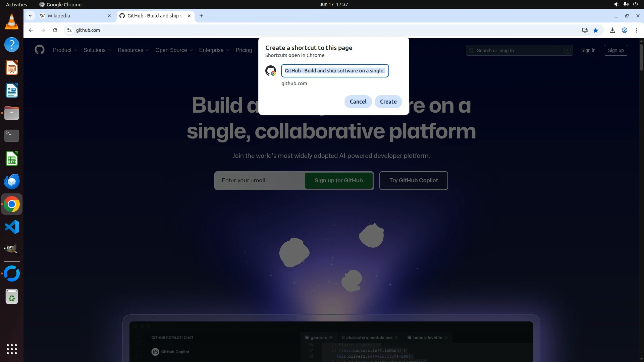Open Chrome downloads icon
This screenshot has width=644, height=362.
pos(612,30)
